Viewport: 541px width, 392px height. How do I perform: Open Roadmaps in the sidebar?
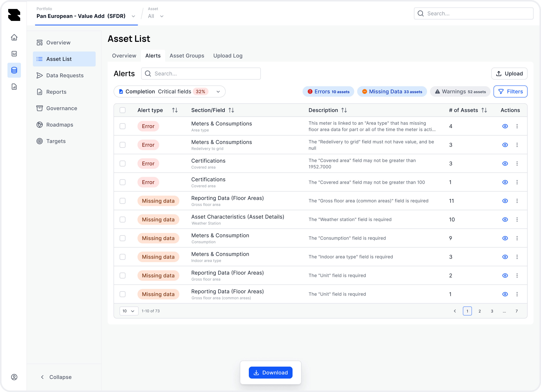pyautogui.click(x=64, y=125)
